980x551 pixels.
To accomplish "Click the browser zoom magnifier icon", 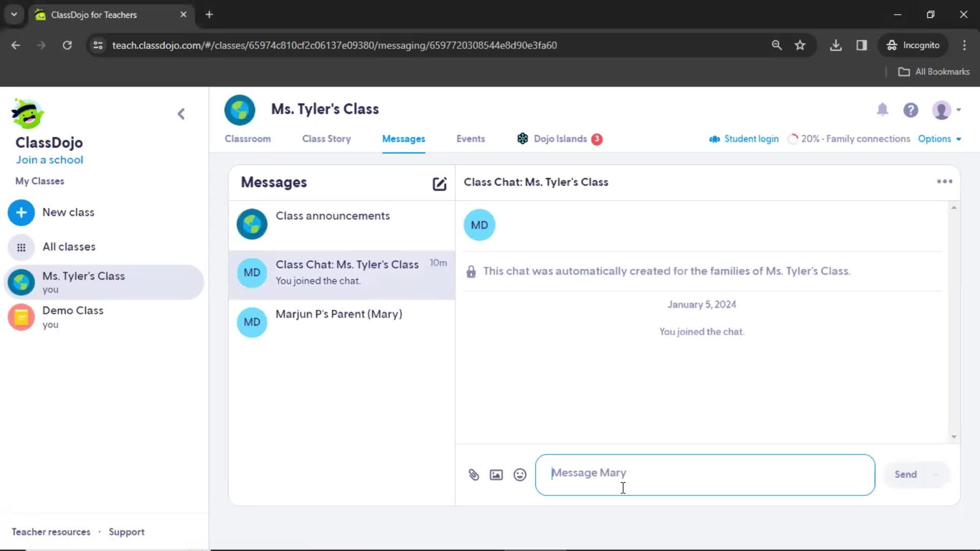I will coord(776,45).
